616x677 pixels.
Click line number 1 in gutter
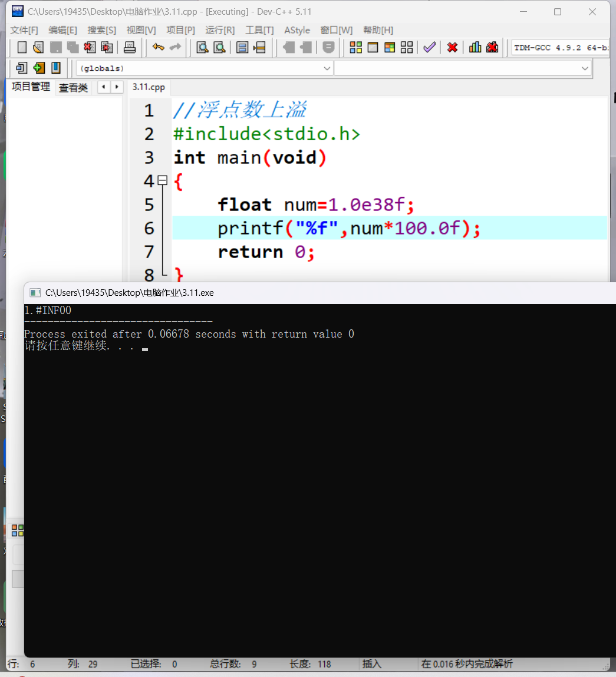(149, 111)
